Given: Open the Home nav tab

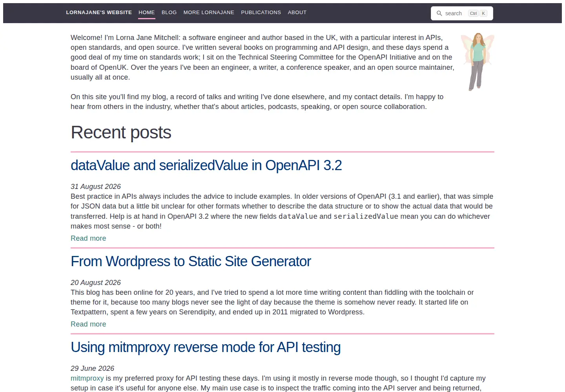Looking at the screenshot, I should click(147, 13).
